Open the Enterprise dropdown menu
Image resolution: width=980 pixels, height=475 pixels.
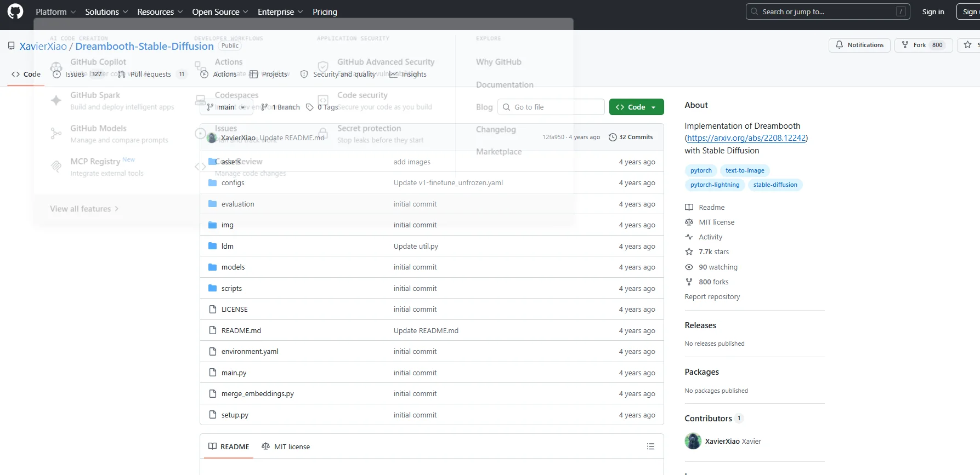click(280, 12)
